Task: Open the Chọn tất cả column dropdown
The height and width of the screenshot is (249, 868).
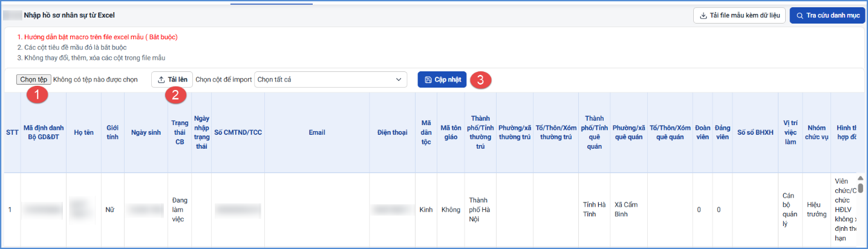Action: click(331, 79)
